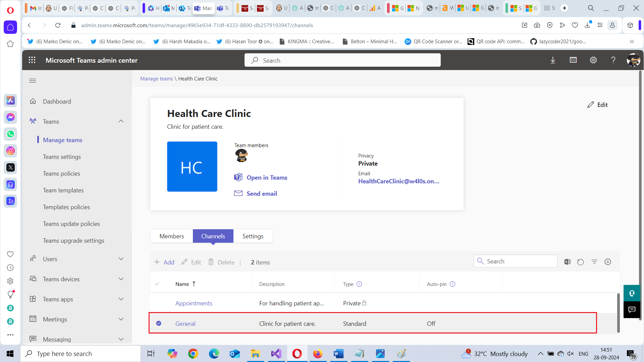Open the General channel link
Viewport: 644px width, 362px height.
(x=185, y=323)
